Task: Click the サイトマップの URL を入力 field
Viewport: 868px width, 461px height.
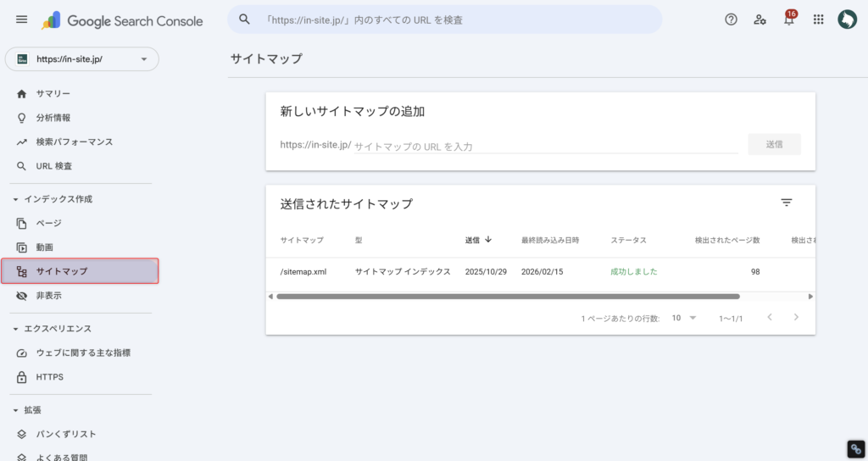Action: tap(546, 147)
